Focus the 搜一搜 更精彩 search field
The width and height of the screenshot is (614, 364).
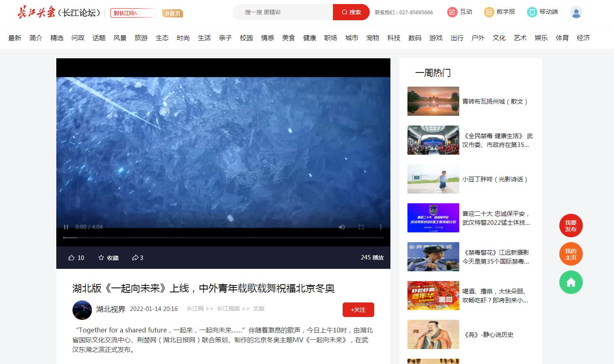point(283,12)
